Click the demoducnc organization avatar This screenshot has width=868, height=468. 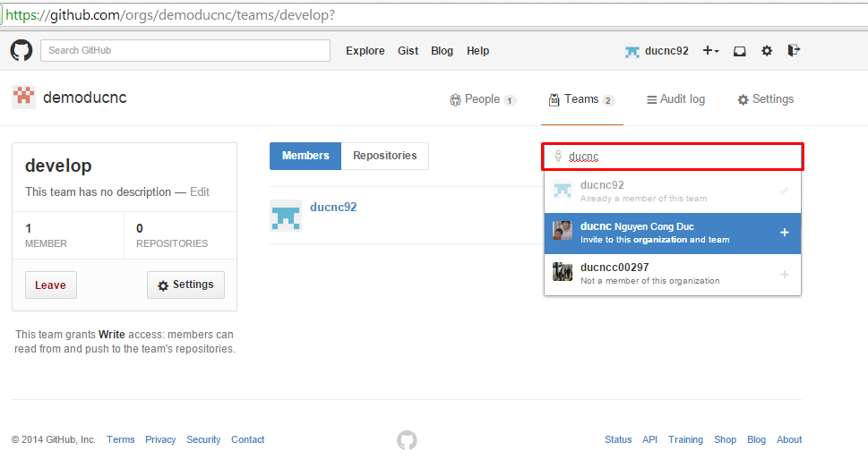click(x=24, y=97)
